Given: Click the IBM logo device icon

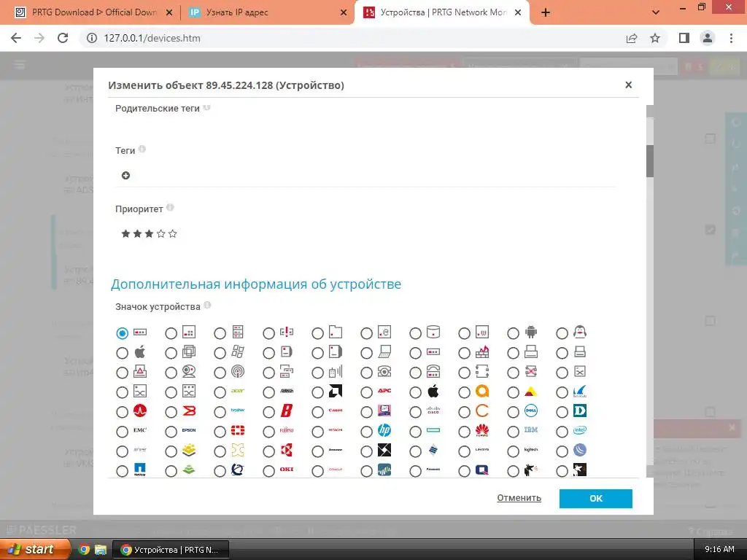Looking at the screenshot, I should coord(531,430).
